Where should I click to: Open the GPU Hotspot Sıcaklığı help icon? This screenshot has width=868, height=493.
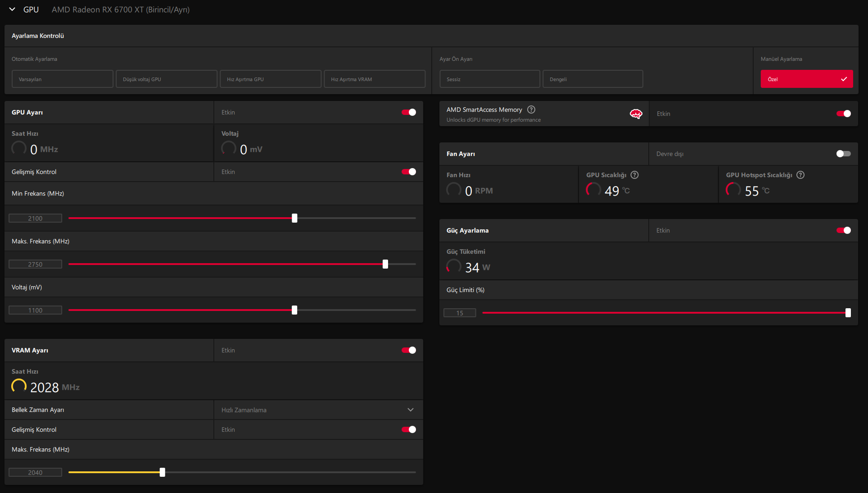pos(800,175)
